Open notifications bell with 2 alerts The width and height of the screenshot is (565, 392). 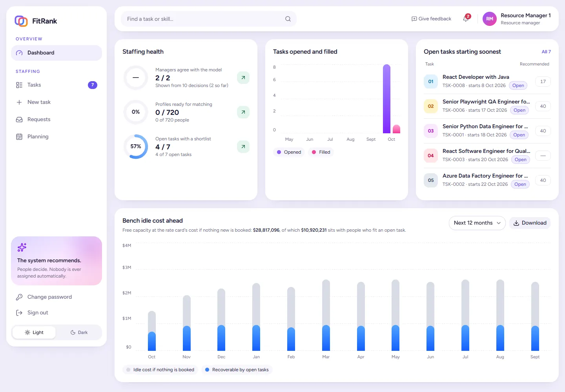[x=466, y=18]
